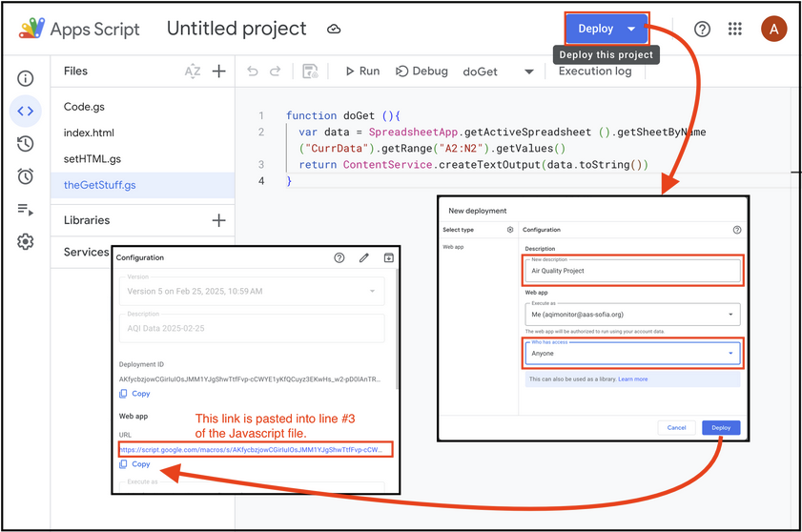The width and height of the screenshot is (802, 532).
Task: Click the Libraries section label
Action: [87, 220]
